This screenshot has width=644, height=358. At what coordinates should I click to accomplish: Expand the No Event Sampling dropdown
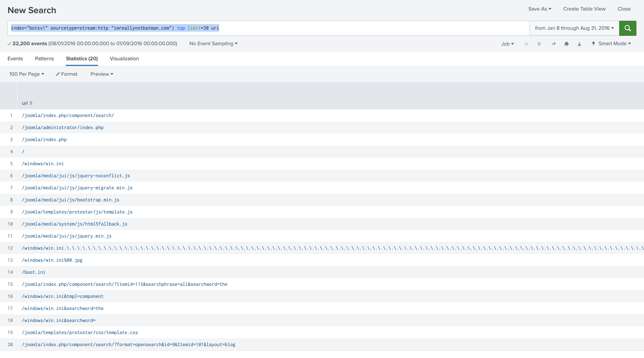coord(213,44)
